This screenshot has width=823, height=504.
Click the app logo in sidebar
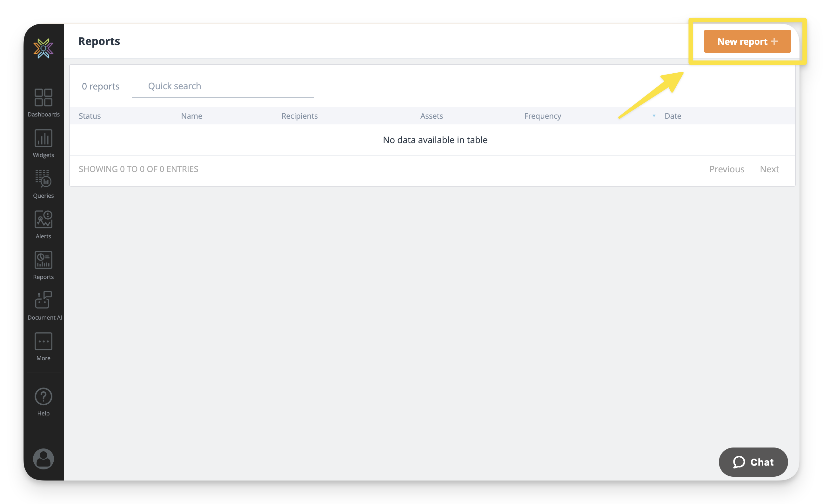(x=43, y=48)
